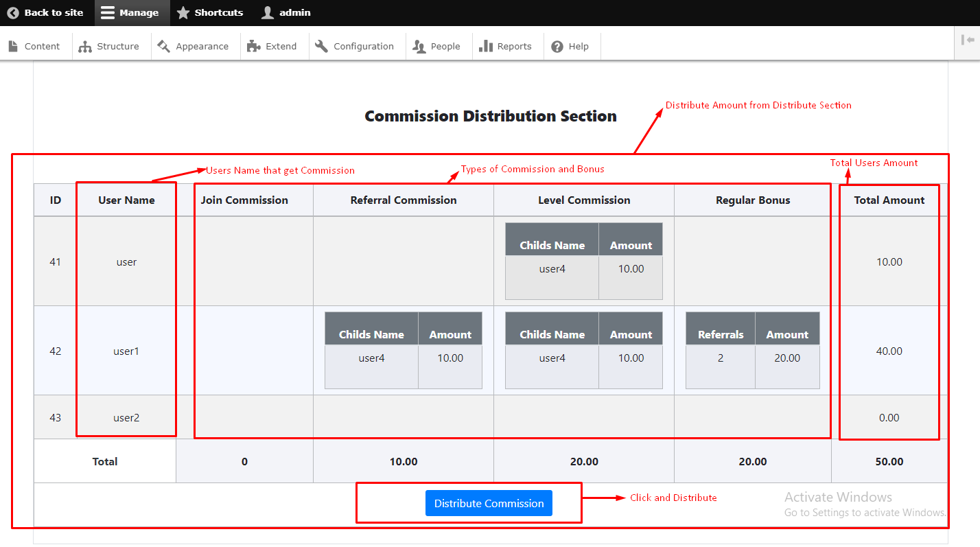The image size is (980, 547).
Task: Click the User Name column header
Action: pos(126,200)
